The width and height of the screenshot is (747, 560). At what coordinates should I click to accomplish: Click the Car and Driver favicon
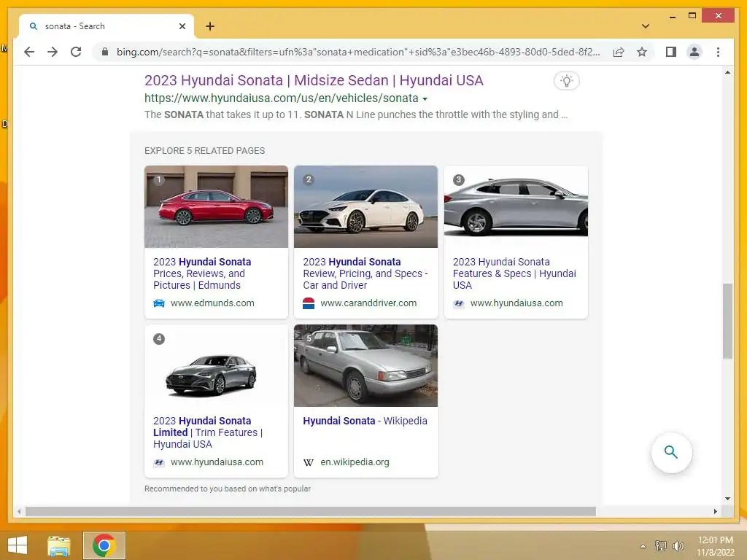point(309,303)
